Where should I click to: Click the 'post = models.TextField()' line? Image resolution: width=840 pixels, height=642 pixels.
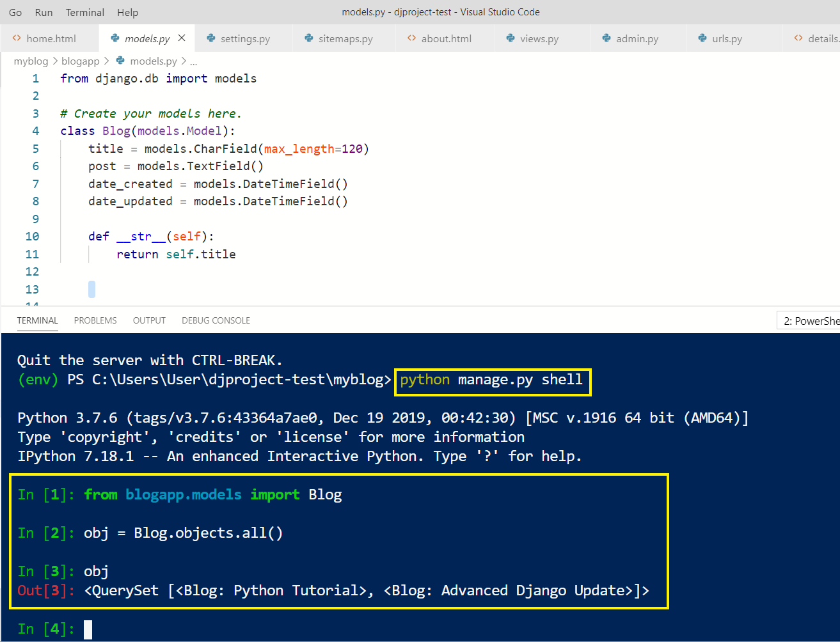click(x=176, y=166)
